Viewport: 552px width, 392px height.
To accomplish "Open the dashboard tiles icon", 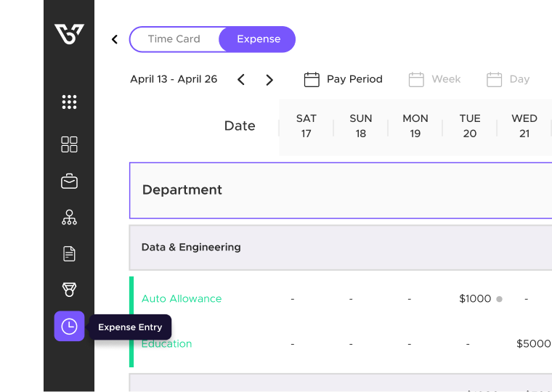I will [x=69, y=144].
